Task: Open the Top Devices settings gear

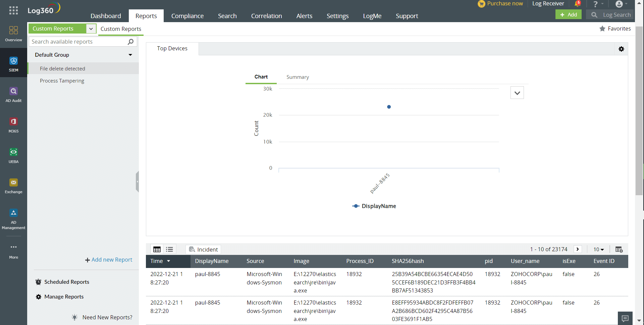Action: point(621,49)
